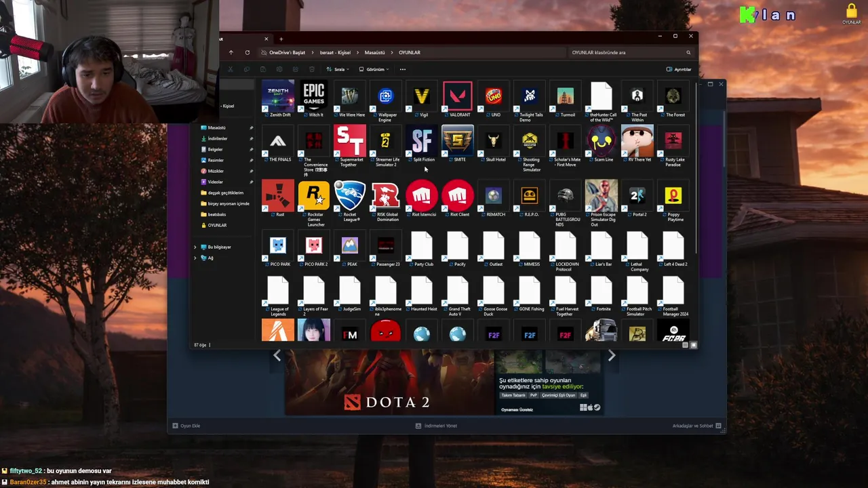Screen dimensions: 868x488
Task: Select the UNO game icon
Action: click(494, 99)
